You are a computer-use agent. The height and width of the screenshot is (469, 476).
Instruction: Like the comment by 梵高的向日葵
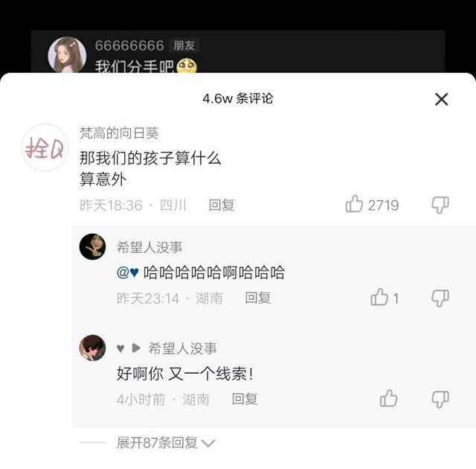point(355,205)
